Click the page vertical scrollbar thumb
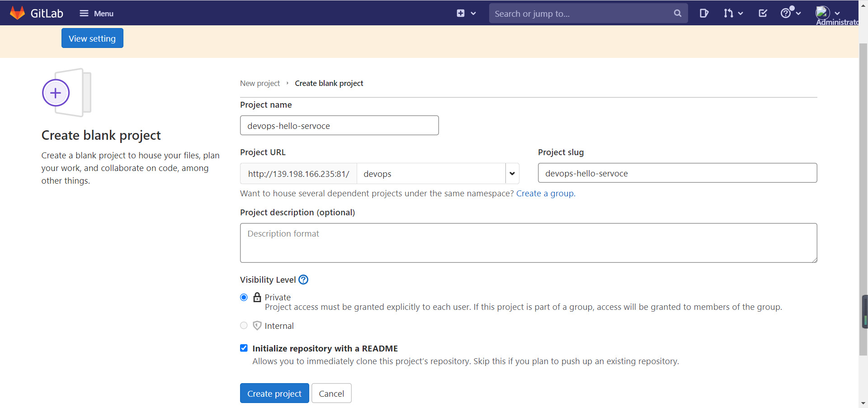The image size is (868, 408). (x=863, y=199)
